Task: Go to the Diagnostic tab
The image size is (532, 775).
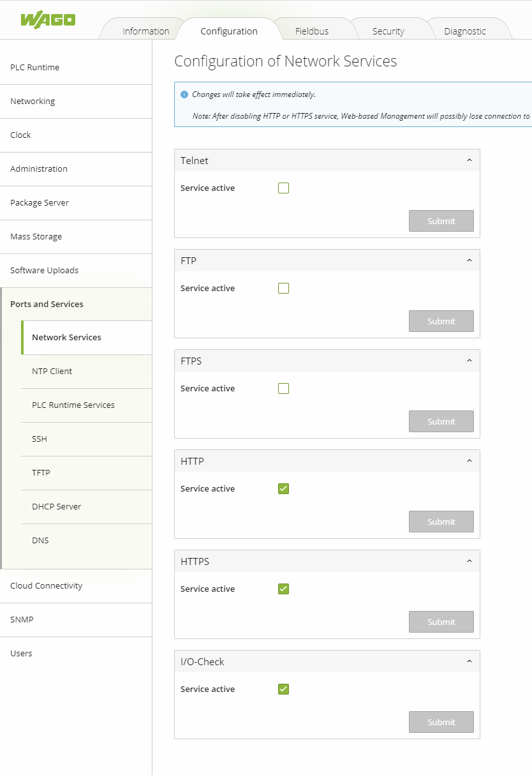Action: pyautogui.click(x=465, y=31)
